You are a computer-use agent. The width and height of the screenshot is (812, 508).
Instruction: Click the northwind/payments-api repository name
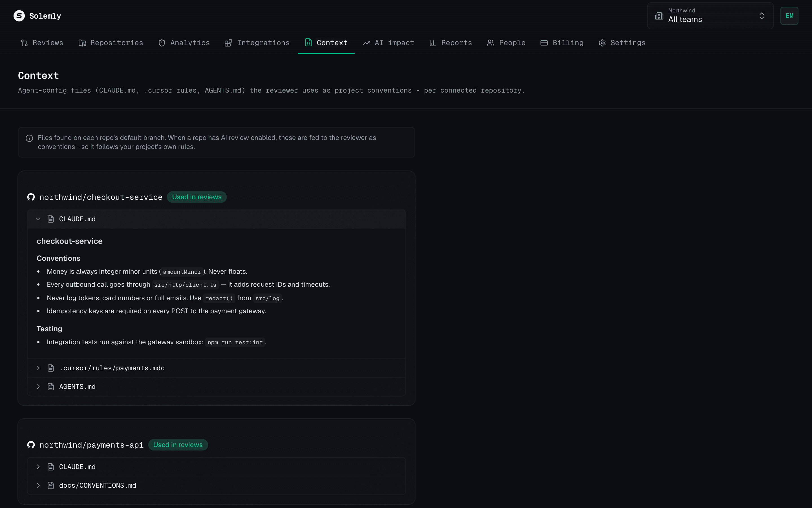click(x=91, y=445)
